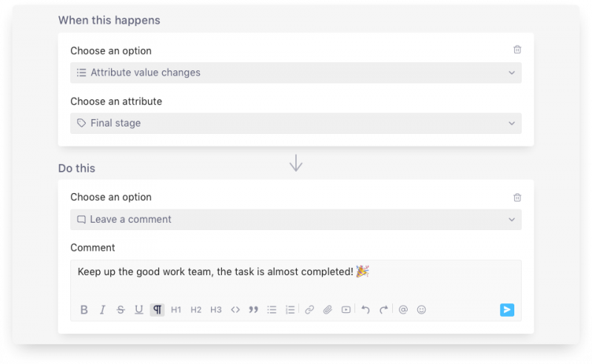Toggle the paragraph format button
This screenshot has height=364, width=592.
[157, 310]
